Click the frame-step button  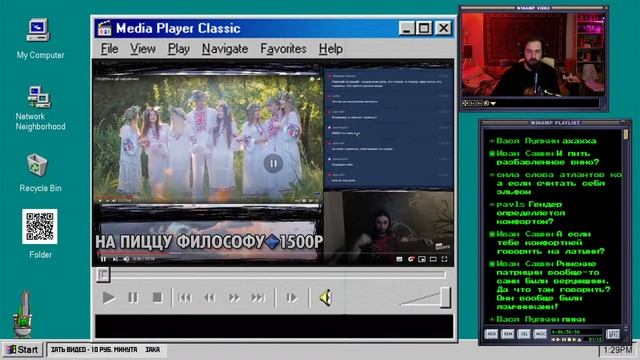pos(291,298)
